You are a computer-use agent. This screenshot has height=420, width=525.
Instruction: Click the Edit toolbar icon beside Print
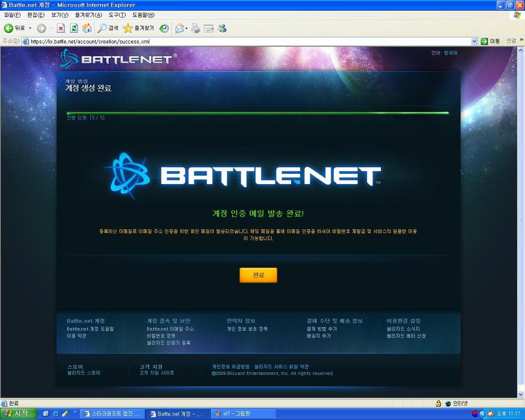click(208, 29)
